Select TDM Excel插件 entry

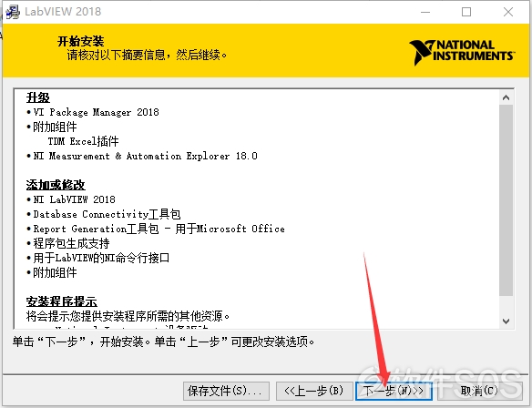click(84, 141)
